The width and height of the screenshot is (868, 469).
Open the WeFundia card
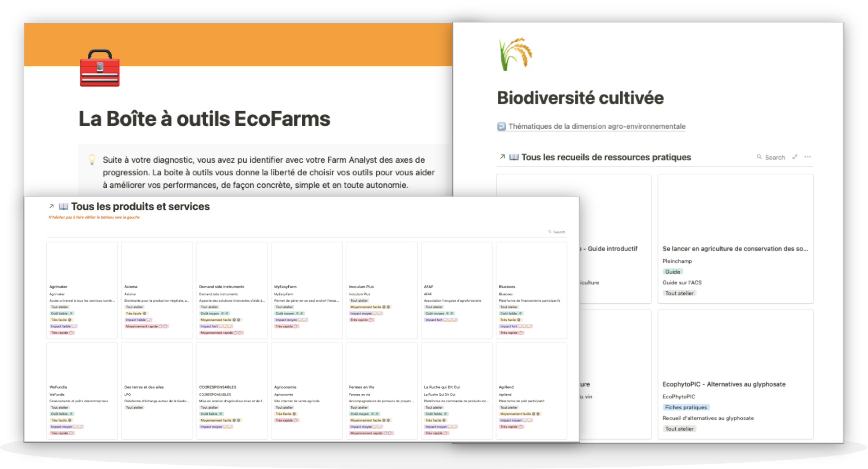click(x=82, y=391)
